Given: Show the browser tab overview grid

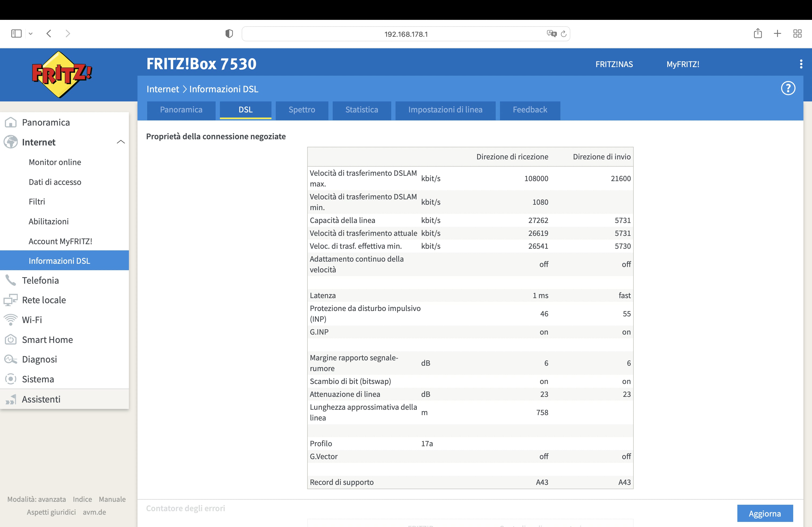Looking at the screenshot, I should point(797,33).
